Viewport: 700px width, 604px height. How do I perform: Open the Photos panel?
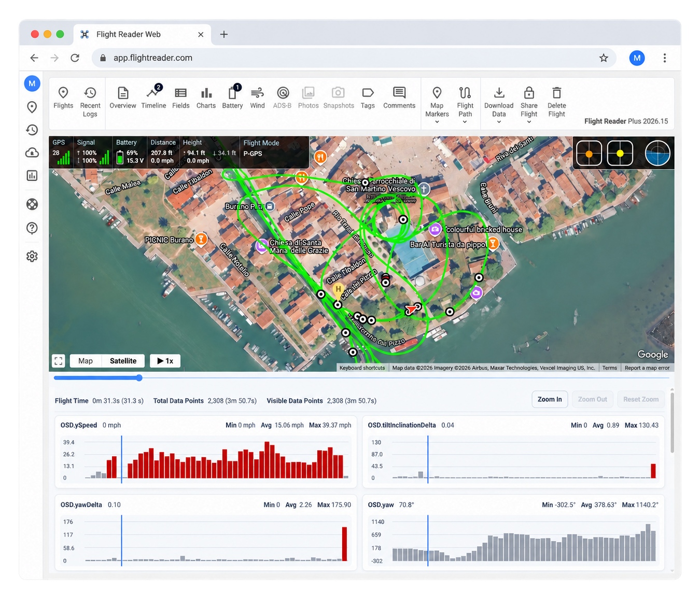point(308,98)
